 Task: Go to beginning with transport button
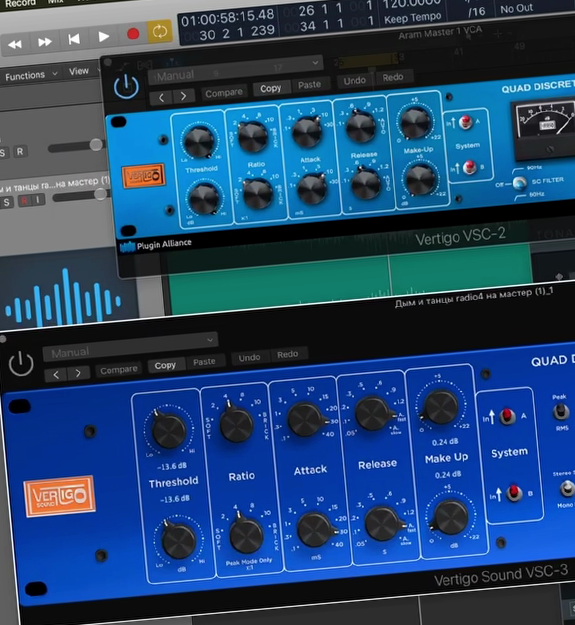point(74,39)
